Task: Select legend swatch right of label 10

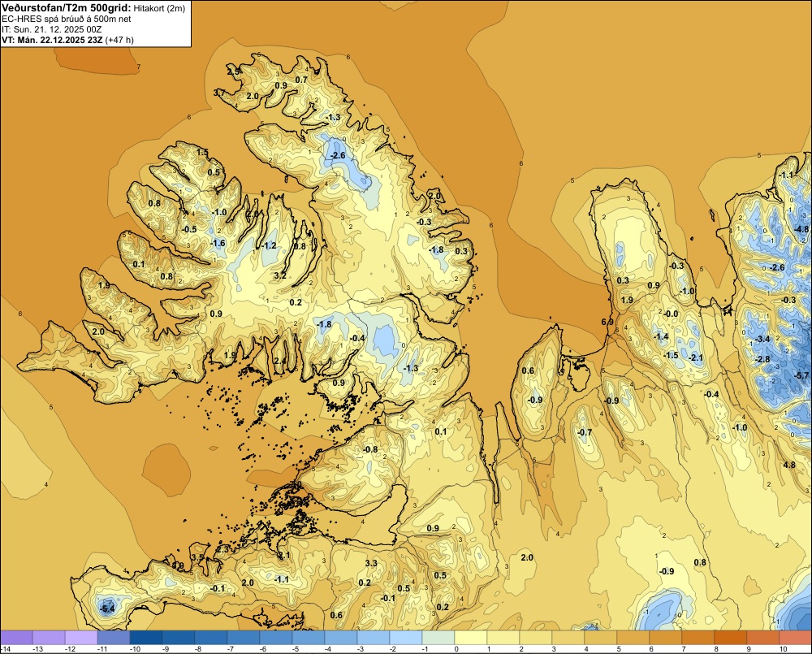Action: pyautogui.click(x=796, y=638)
